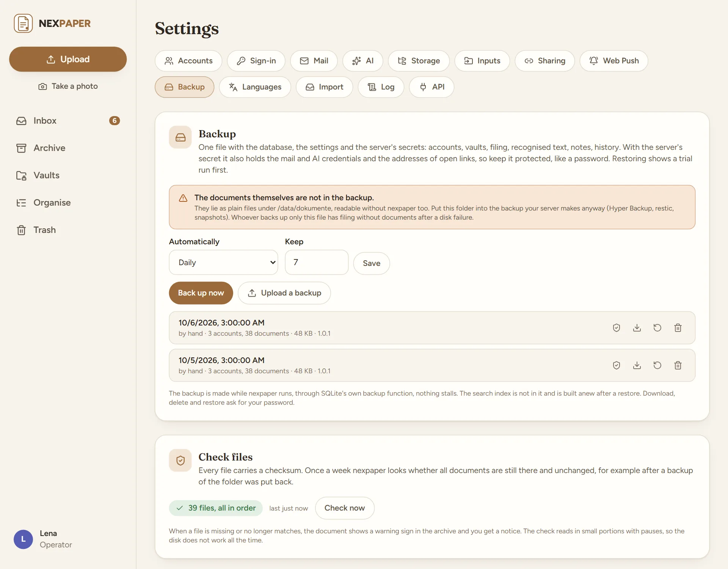Open the Mail settings tab

point(314,61)
